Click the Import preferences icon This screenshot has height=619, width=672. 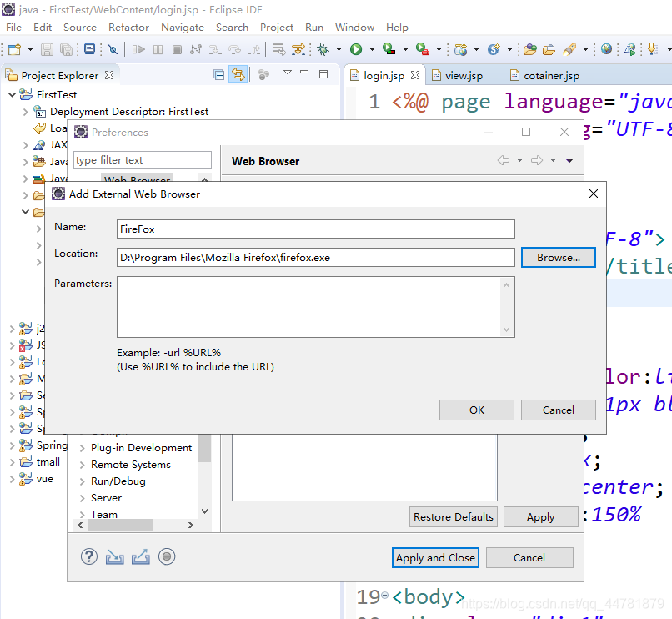115,556
